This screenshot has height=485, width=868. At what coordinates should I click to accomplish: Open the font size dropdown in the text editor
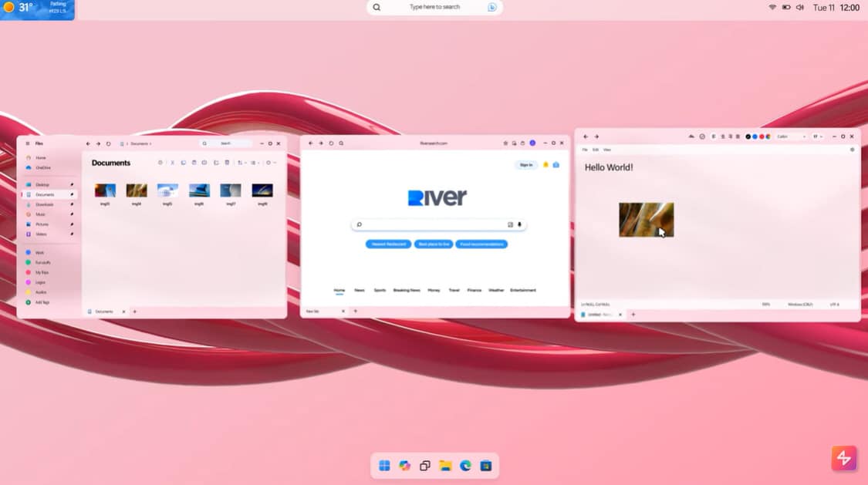point(818,136)
